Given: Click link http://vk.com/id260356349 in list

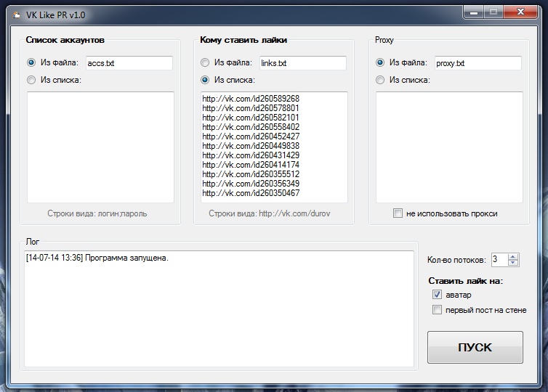Looking at the screenshot, I should point(251,184).
